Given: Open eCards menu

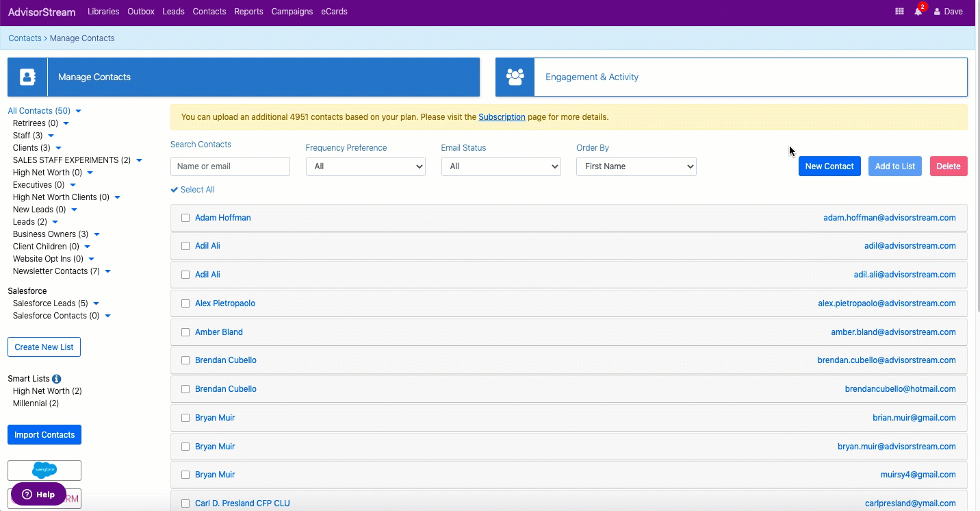Looking at the screenshot, I should pos(334,12).
